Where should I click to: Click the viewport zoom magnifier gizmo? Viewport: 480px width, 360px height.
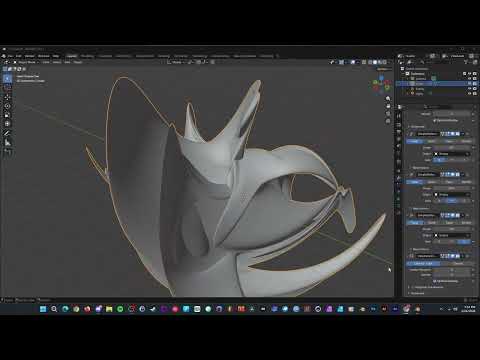(388, 99)
